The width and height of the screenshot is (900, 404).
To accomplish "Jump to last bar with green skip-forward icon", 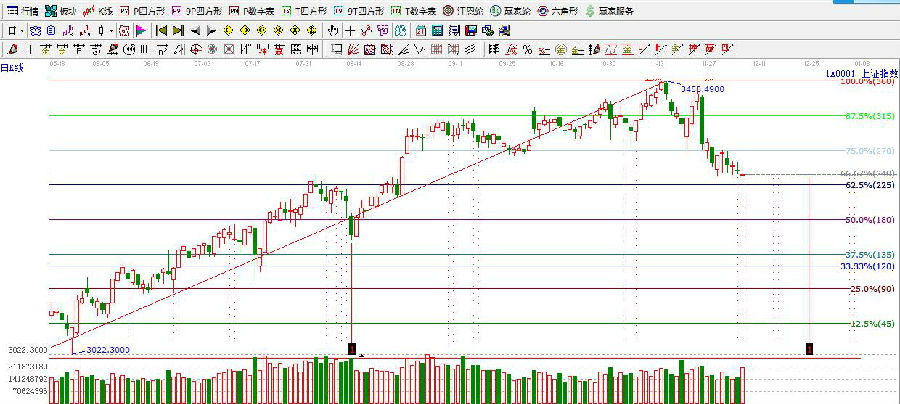I will 178,30.
